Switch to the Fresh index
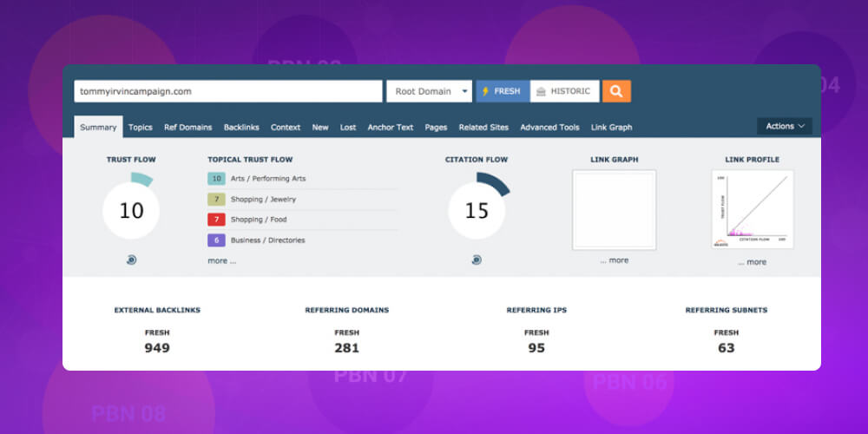 point(503,91)
